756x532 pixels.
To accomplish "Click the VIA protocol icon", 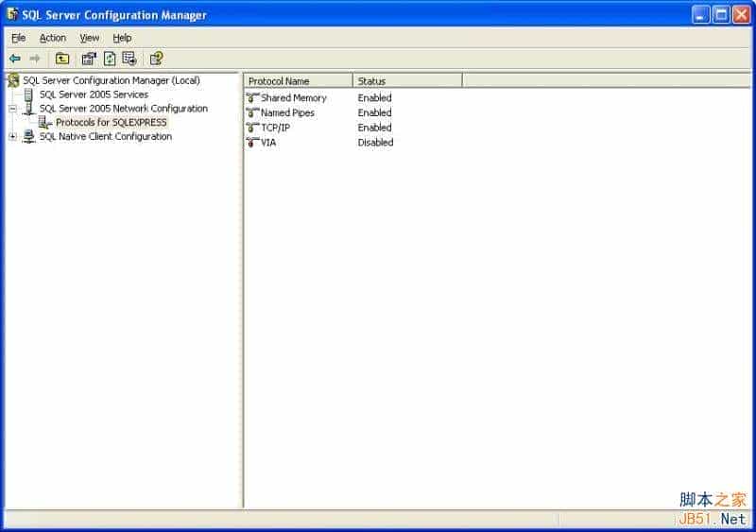I will coord(252,143).
